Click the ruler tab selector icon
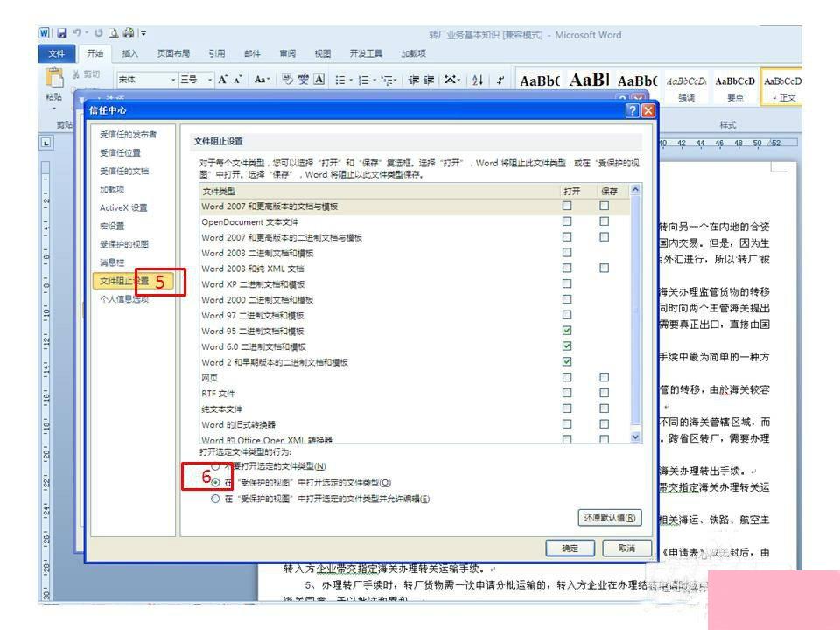840x630 pixels. tap(46, 143)
